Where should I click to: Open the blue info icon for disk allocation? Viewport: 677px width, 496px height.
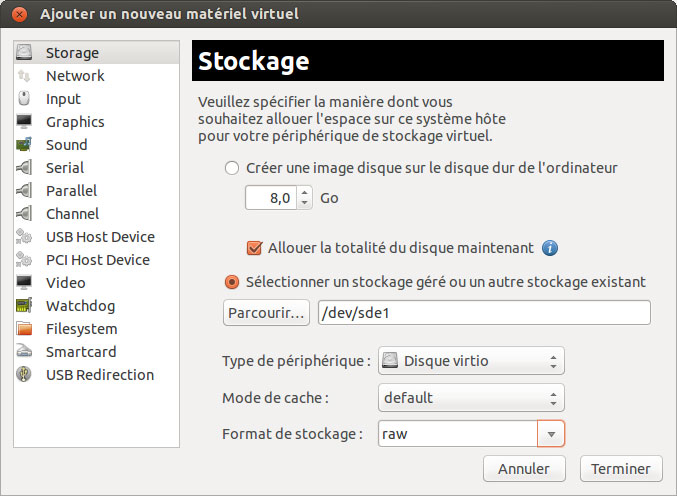pyautogui.click(x=550, y=248)
